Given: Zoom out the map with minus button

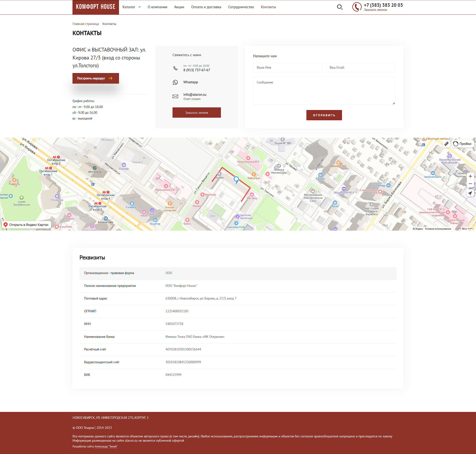Looking at the screenshot, I should tap(470, 184).
